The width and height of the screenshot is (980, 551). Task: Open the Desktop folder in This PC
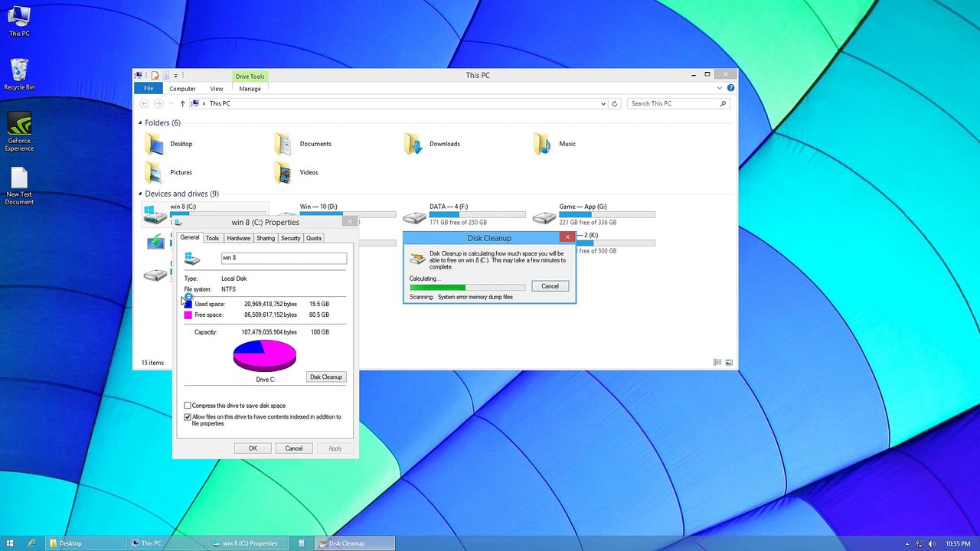coord(169,144)
